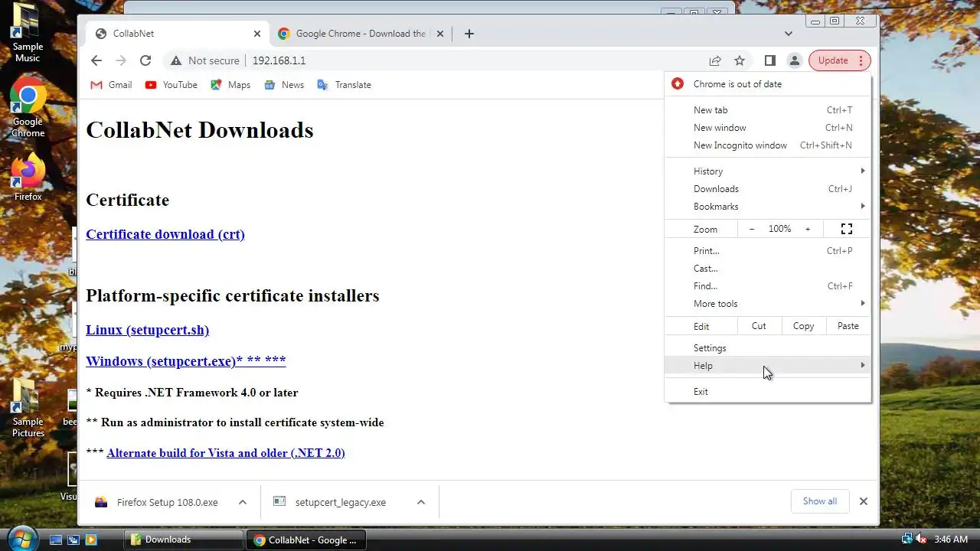Bookmark this tab with the star icon
The width and height of the screenshot is (980, 551).
(x=740, y=60)
